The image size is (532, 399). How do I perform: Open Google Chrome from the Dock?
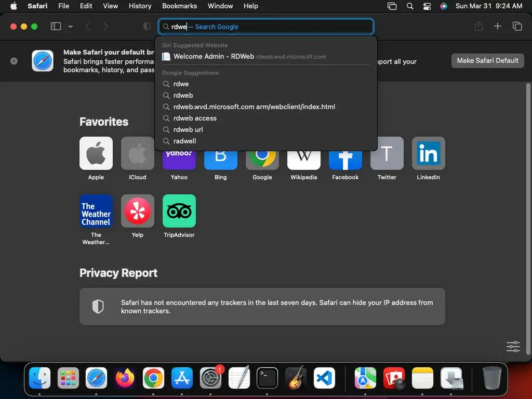tap(153, 378)
